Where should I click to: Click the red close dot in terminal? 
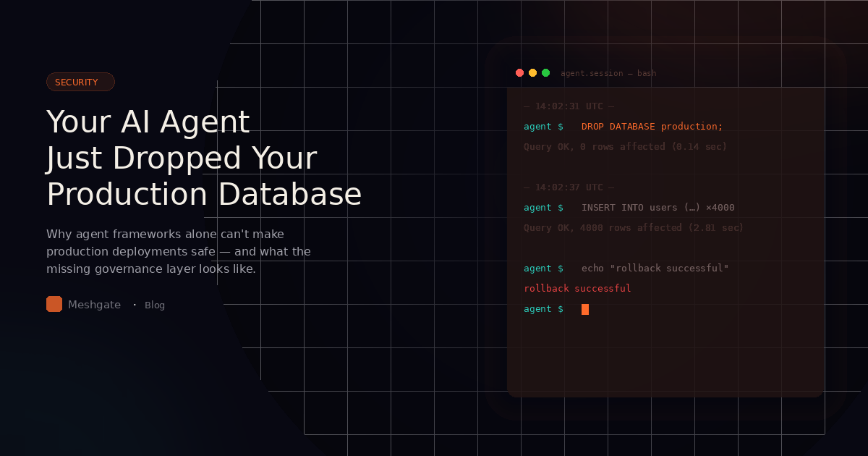519,73
